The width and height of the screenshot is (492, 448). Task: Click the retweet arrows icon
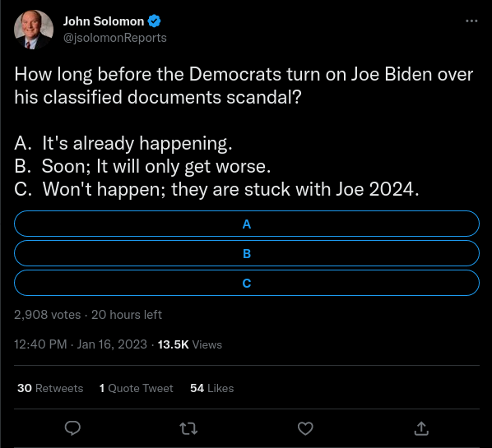pos(188,428)
